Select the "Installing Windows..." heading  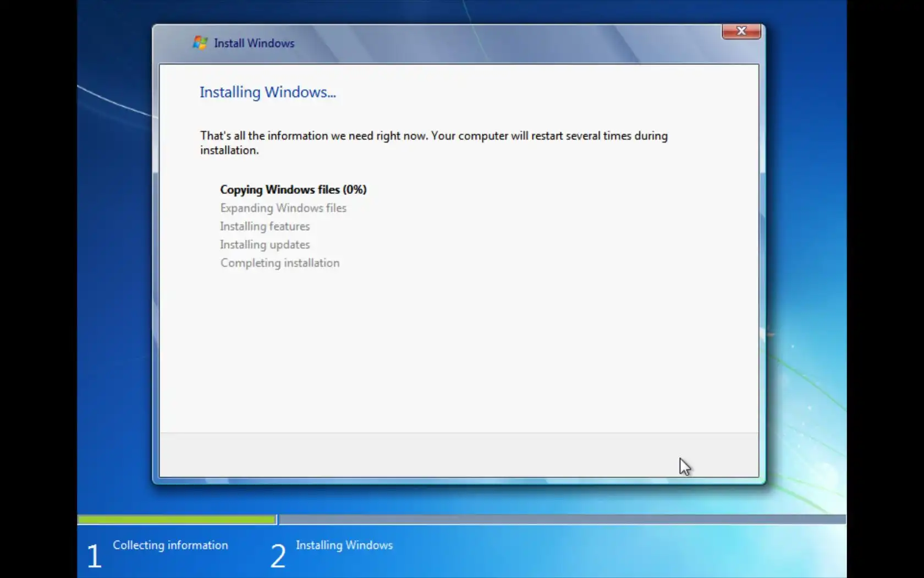click(x=268, y=92)
